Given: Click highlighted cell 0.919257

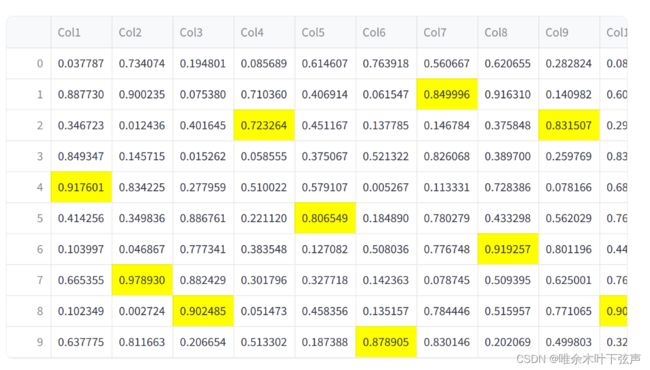Looking at the screenshot, I should [508, 249].
